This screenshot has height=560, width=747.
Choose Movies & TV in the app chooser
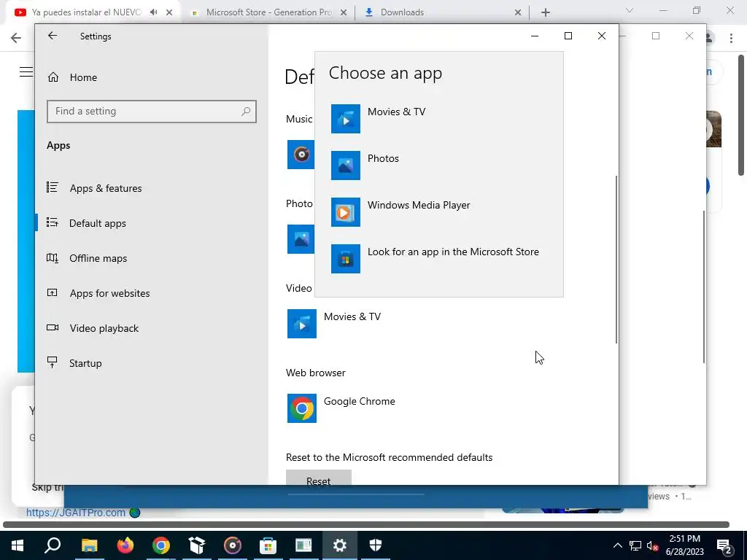point(438,119)
